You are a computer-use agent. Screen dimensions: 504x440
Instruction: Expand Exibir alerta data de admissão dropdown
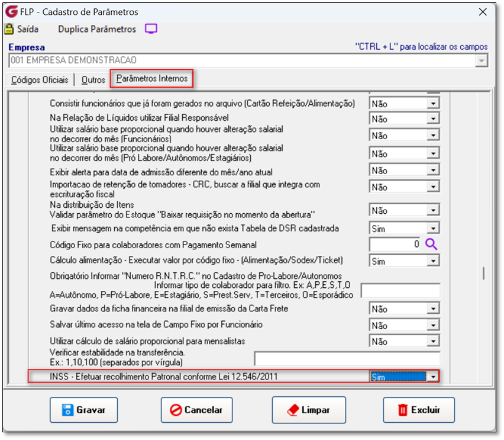[433, 170]
